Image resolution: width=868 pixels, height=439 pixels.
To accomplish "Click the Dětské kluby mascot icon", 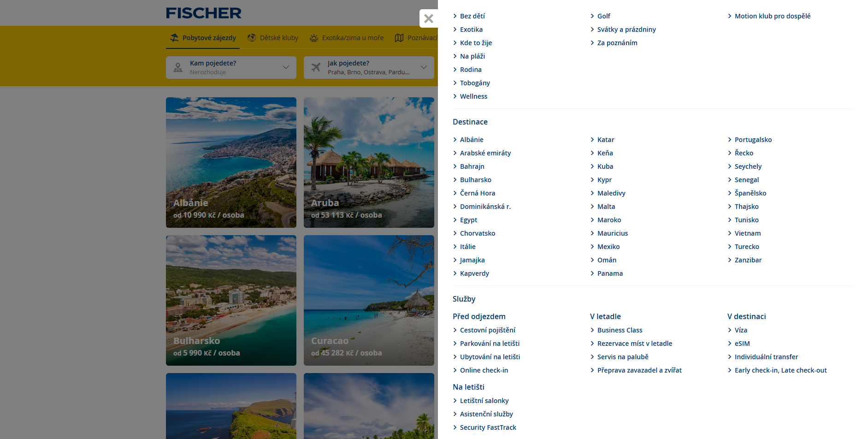I will [x=252, y=38].
